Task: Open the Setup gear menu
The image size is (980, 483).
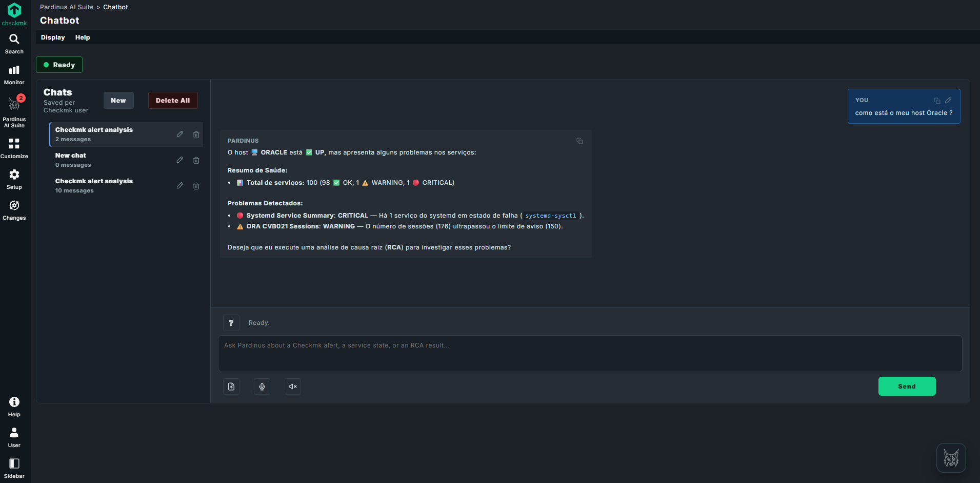Action: tap(14, 180)
